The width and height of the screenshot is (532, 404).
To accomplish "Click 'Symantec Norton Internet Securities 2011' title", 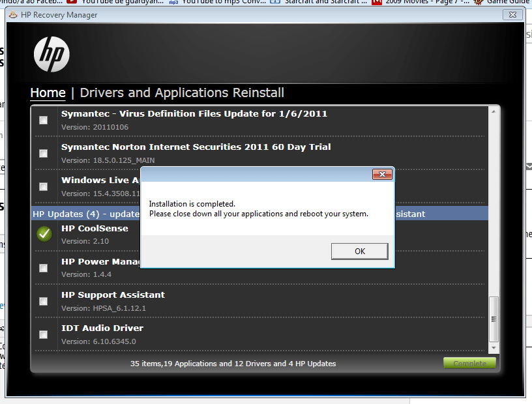I will click(x=196, y=147).
